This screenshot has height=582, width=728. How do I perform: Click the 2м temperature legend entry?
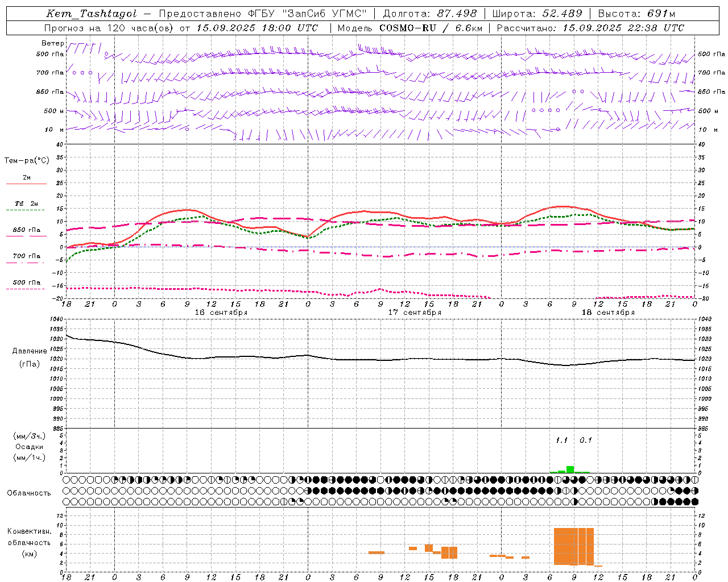[x=27, y=178]
